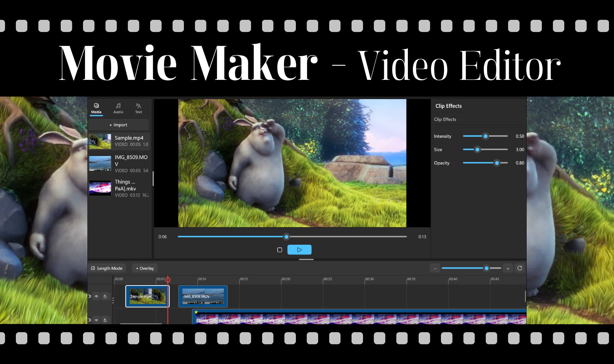Click the yellow star on the overlay clip

click(x=196, y=312)
